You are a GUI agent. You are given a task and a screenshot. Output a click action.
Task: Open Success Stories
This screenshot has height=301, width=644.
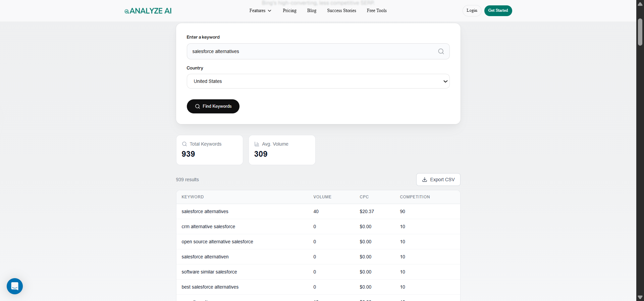[x=341, y=11]
